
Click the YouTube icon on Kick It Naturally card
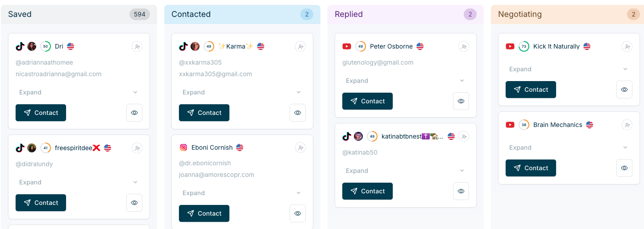click(510, 46)
